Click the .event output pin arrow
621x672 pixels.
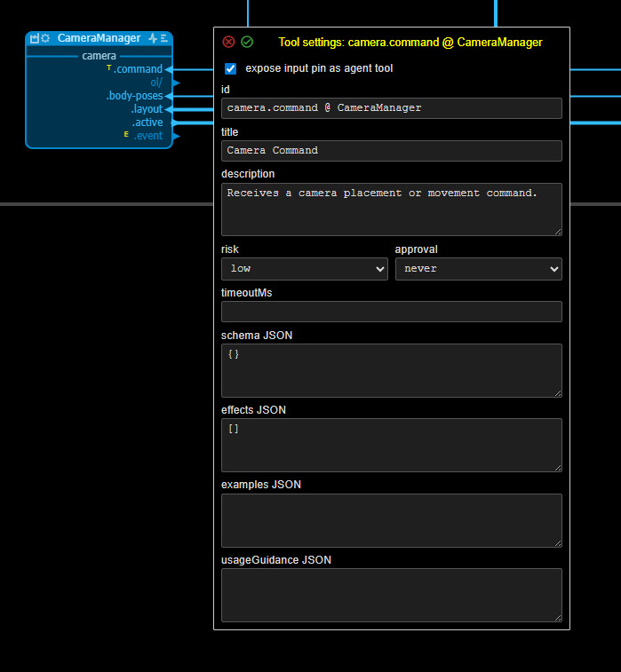pyautogui.click(x=176, y=136)
